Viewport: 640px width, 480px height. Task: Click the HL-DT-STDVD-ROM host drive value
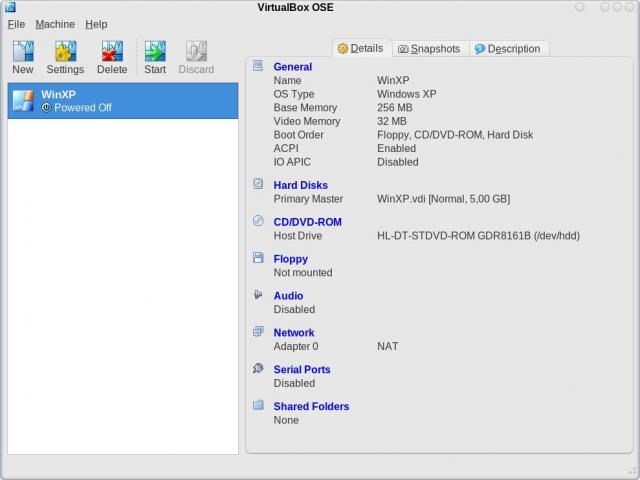(x=478, y=236)
